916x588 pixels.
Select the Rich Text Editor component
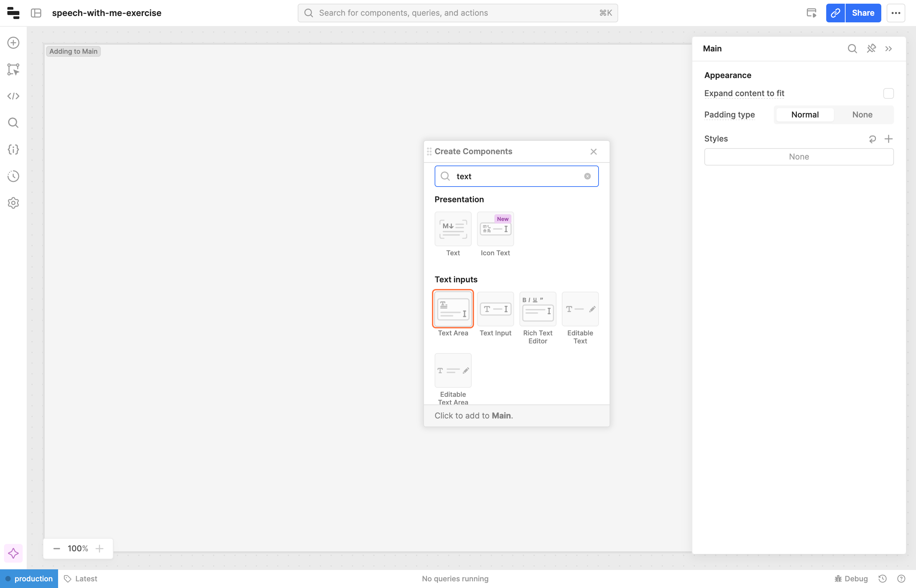click(537, 309)
